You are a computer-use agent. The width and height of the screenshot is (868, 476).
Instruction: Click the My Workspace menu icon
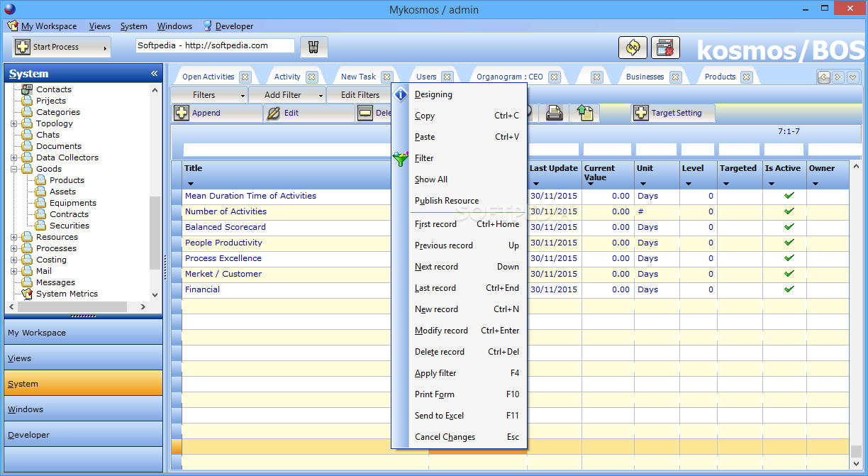pos(13,26)
